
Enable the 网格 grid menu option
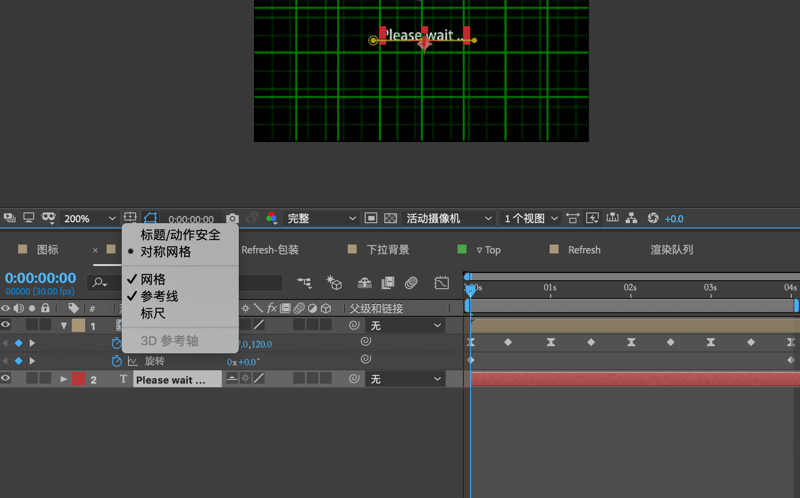(153, 279)
